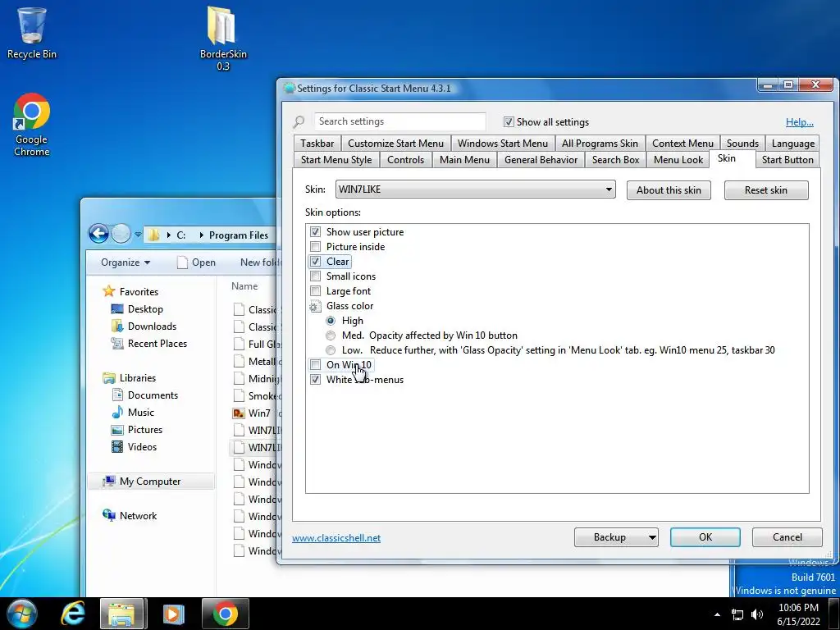Open the Recycle Bin desktop icon

tap(32, 33)
